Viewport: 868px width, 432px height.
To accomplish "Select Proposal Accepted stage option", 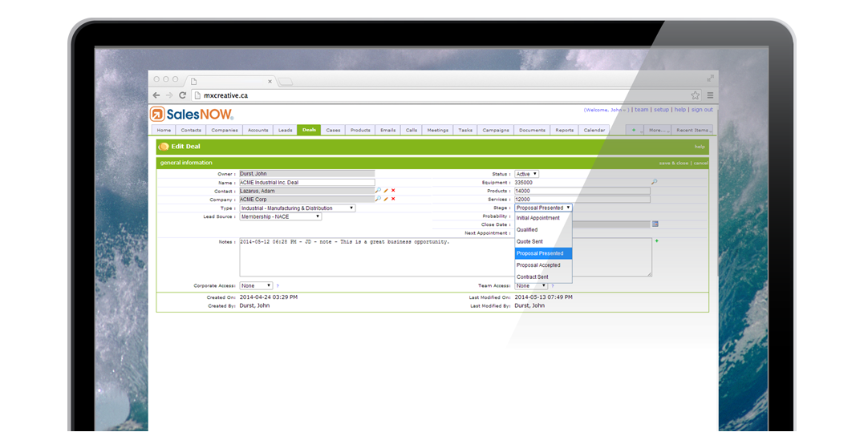I will (544, 265).
